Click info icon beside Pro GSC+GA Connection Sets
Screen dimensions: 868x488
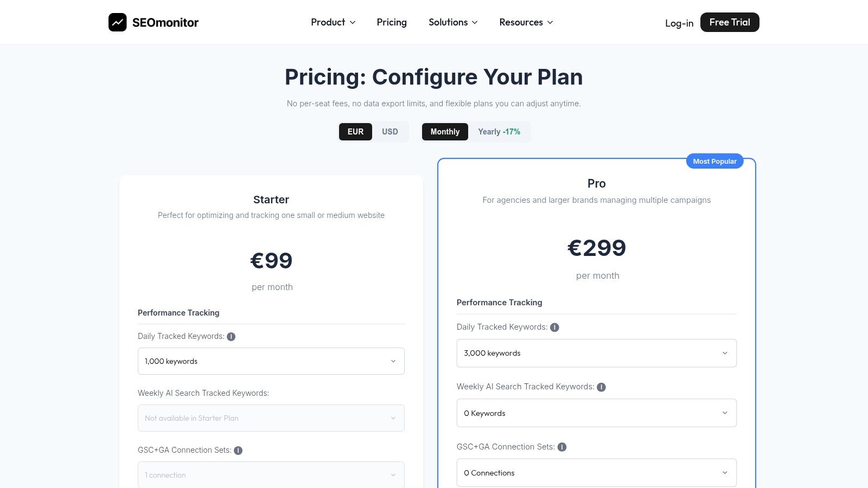click(x=562, y=447)
